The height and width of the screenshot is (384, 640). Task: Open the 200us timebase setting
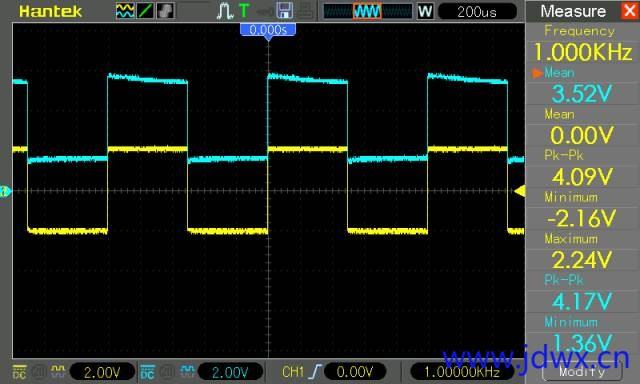tap(477, 11)
